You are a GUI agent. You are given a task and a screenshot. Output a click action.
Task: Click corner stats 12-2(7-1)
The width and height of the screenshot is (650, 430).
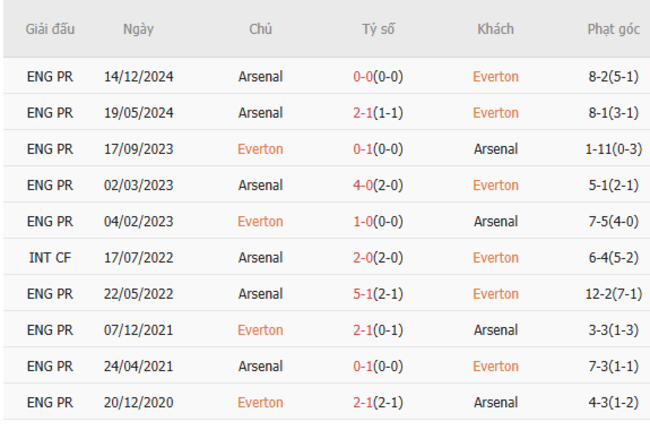613,294
